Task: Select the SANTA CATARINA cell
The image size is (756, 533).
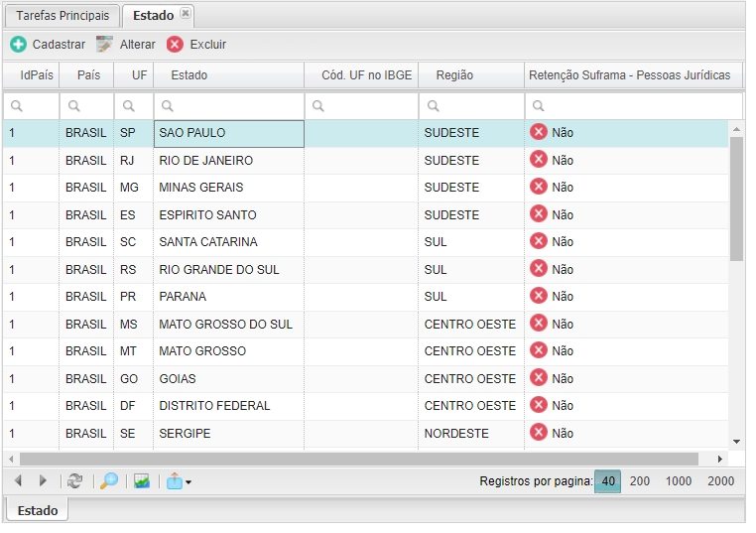Action: 229,242
